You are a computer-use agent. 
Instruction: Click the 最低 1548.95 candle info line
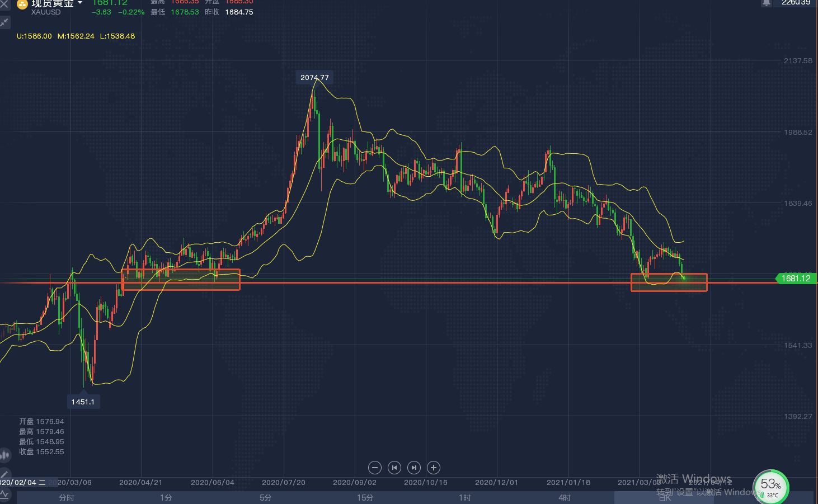tap(42, 442)
